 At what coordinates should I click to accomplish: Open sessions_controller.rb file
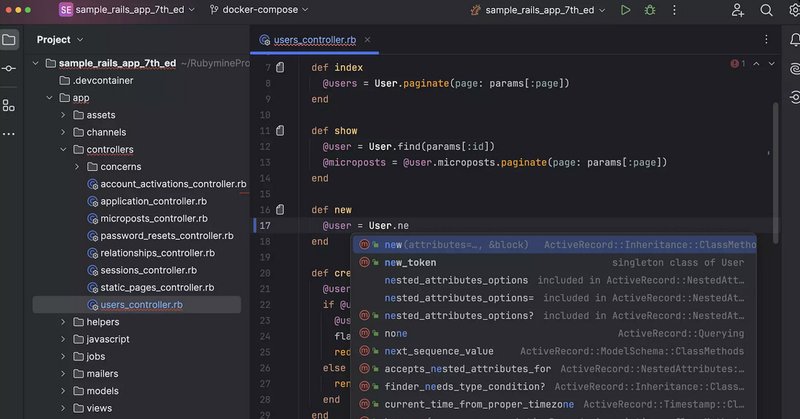pos(142,270)
